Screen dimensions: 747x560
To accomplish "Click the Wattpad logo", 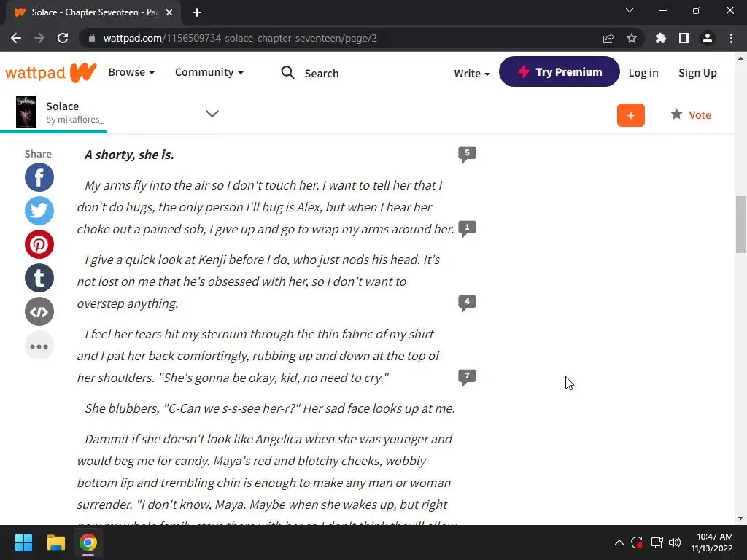I will (51, 72).
